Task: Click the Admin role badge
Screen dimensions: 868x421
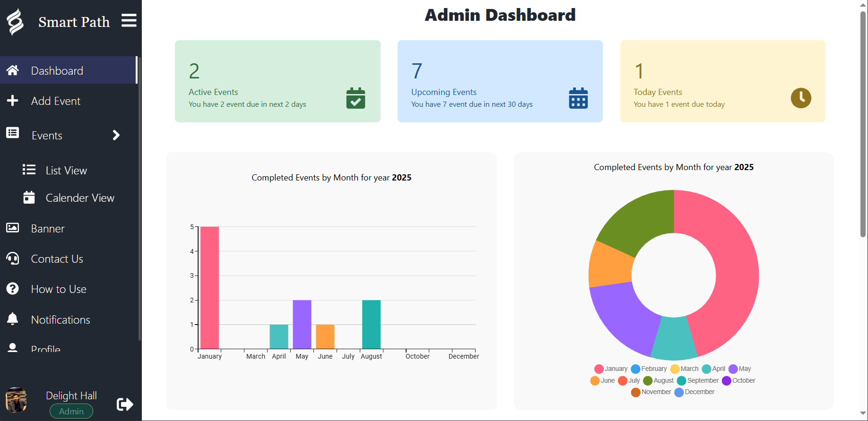Action: (x=71, y=411)
